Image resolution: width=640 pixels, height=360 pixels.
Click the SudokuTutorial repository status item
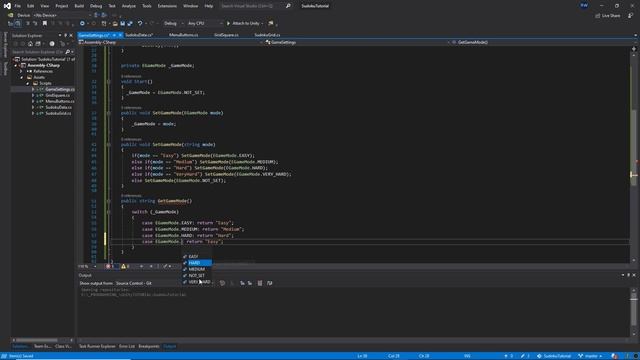554,356
